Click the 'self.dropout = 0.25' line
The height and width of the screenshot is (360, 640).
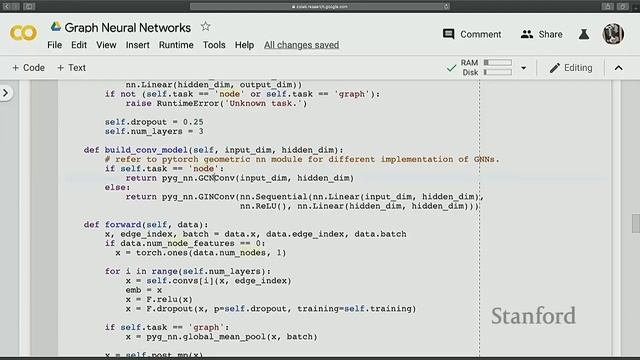coord(154,122)
